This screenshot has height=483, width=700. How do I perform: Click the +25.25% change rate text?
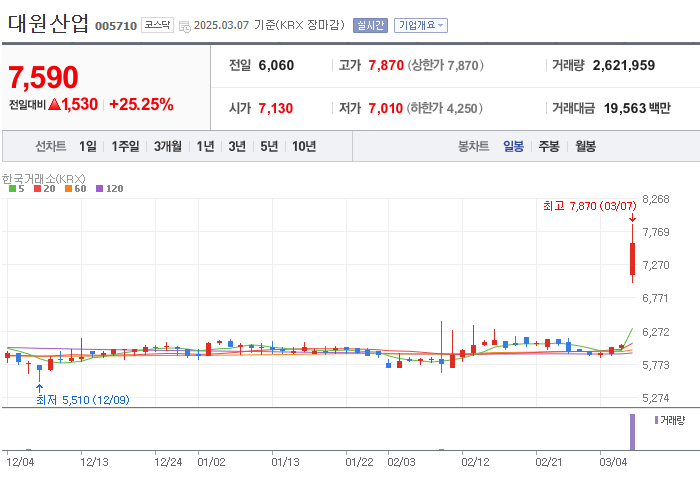(x=141, y=104)
